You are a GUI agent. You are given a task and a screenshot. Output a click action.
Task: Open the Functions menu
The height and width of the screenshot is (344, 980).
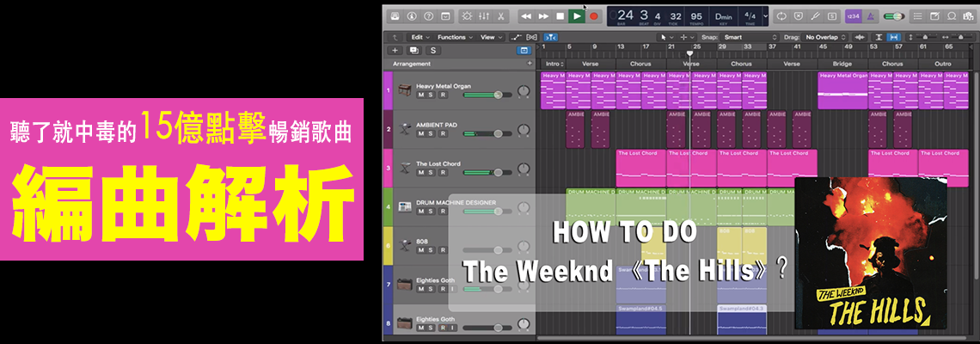click(455, 38)
